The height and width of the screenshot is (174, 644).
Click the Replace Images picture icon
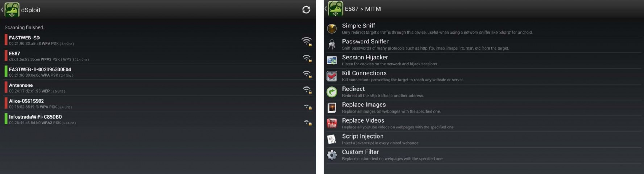click(x=332, y=108)
